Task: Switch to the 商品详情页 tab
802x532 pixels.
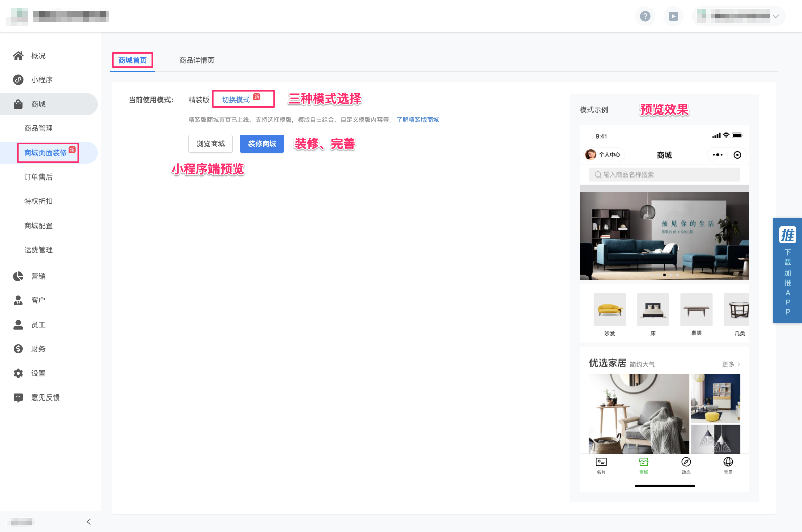Action: click(x=197, y=60)
